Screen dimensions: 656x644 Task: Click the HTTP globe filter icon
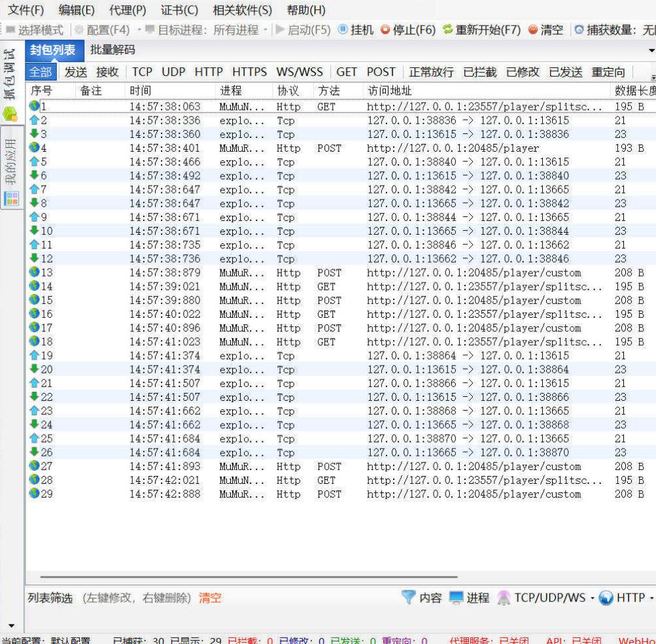[606, 598]
